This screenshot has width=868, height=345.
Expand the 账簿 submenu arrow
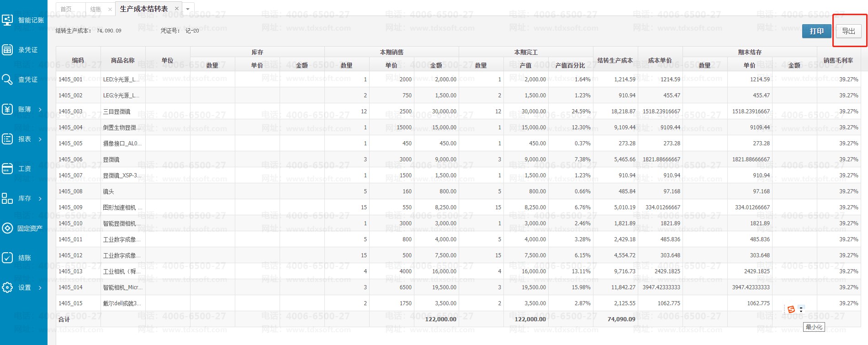[40, 109]
